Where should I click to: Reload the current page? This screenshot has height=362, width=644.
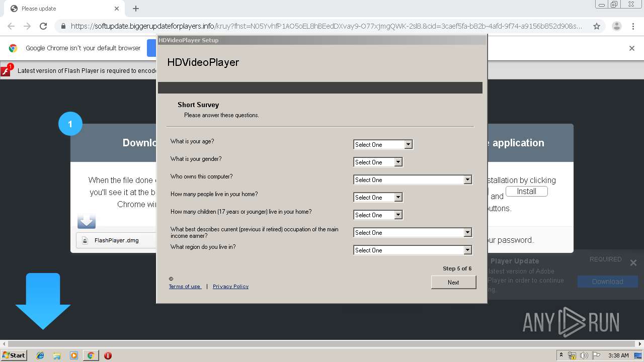pos(43,26)
